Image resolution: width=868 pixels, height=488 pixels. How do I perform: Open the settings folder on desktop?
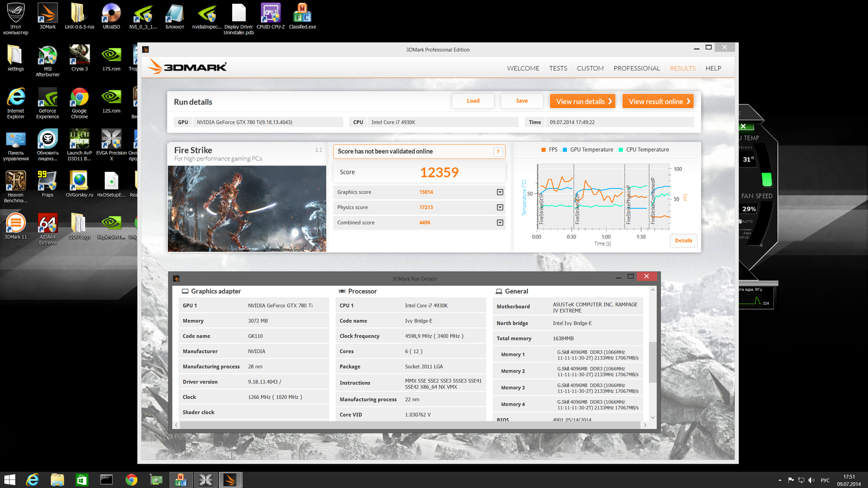(x=16, y=58)
